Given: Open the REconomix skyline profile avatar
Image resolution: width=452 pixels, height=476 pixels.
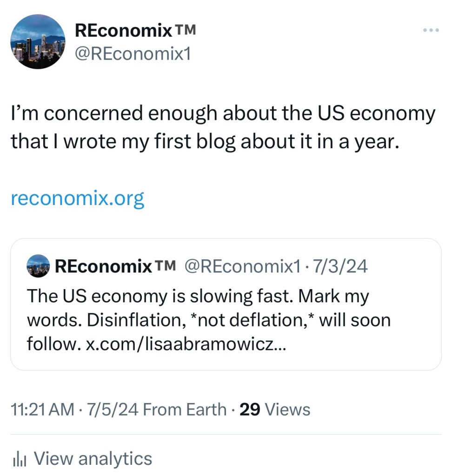Looking at the screenshot, I should tap(38, 42).
